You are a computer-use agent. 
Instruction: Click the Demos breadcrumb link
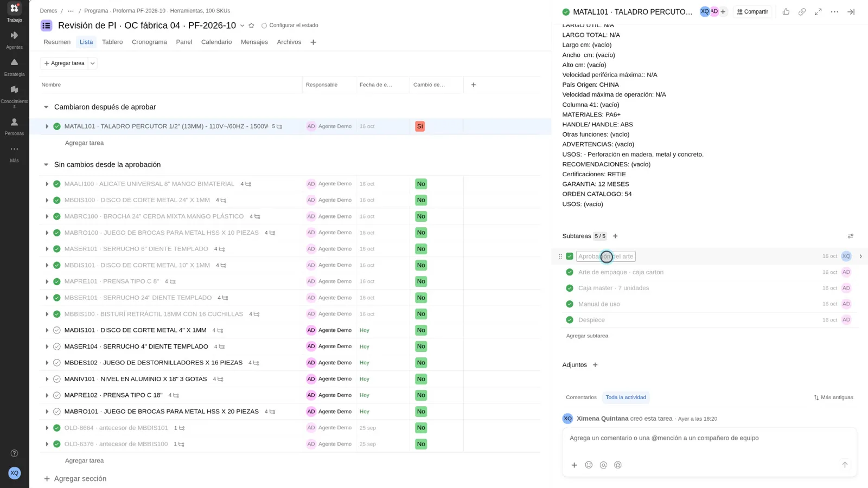click(x=48, y=11)
